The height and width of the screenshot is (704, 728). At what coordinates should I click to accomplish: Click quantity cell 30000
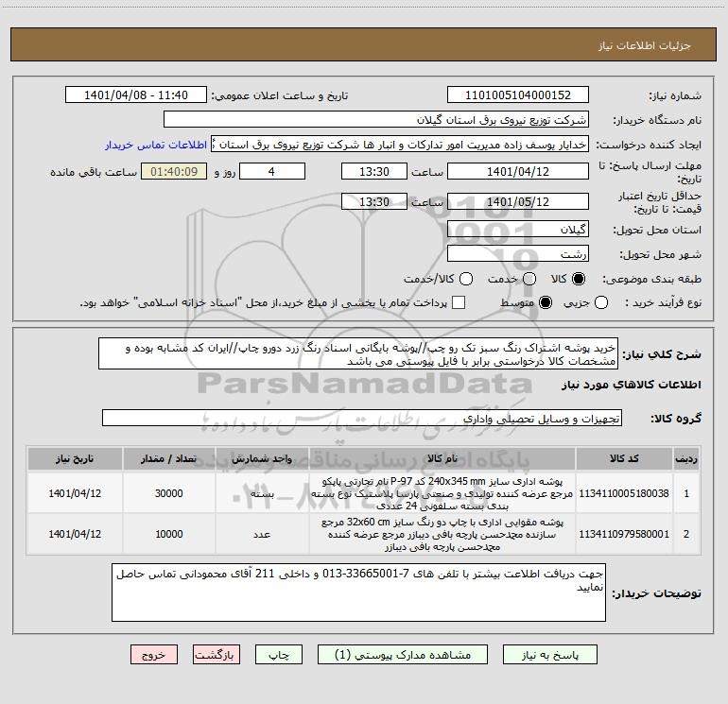[169, 493]
